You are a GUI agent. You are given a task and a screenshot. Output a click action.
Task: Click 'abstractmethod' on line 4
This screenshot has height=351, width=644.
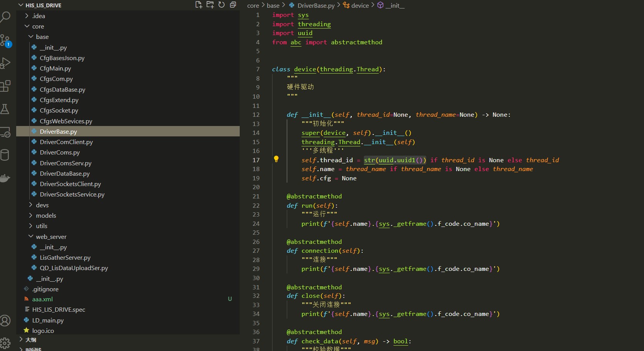point(356,42)
